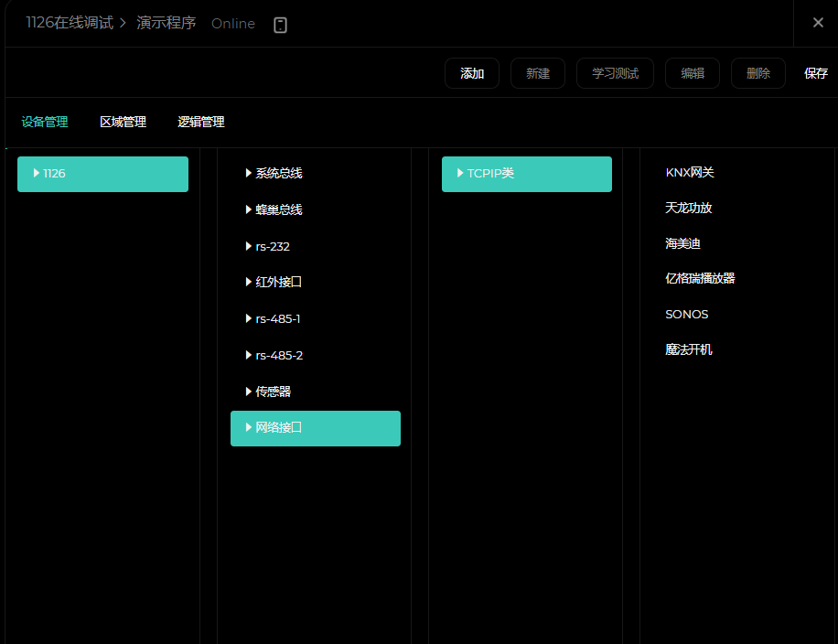Select the 系统总线 row
Screen dimensions: 838x644
316,173
